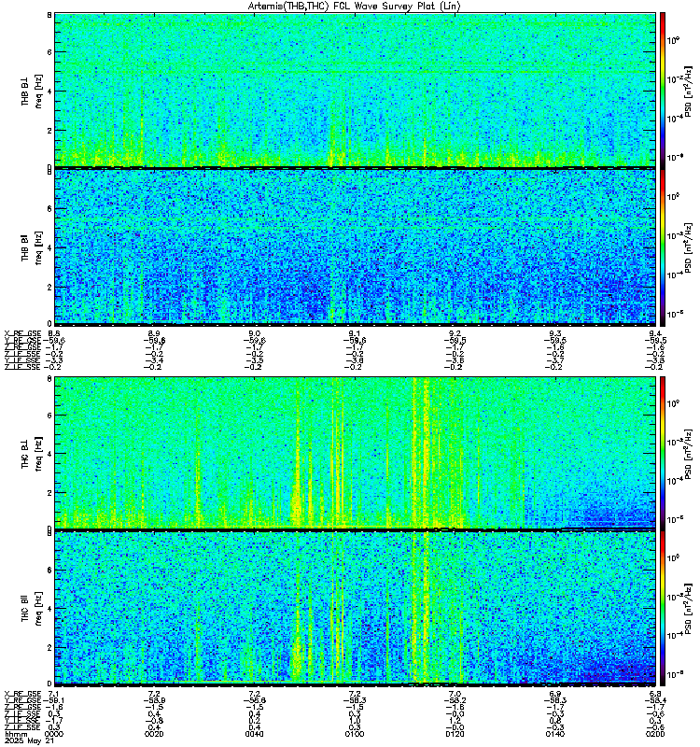The height and width of the screenshot is (747, 700).
Task: Click the THB B-parallel spectrogram panel
Action: point(356,247)
